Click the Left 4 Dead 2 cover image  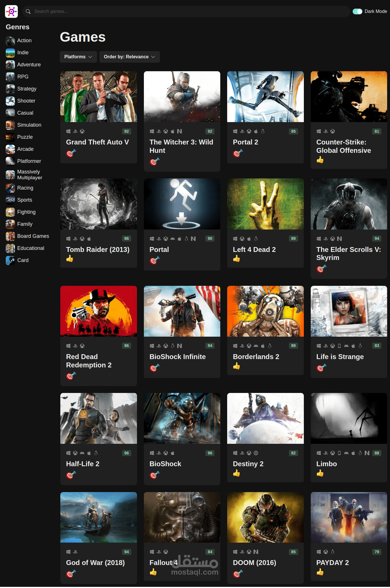[265, 204]
